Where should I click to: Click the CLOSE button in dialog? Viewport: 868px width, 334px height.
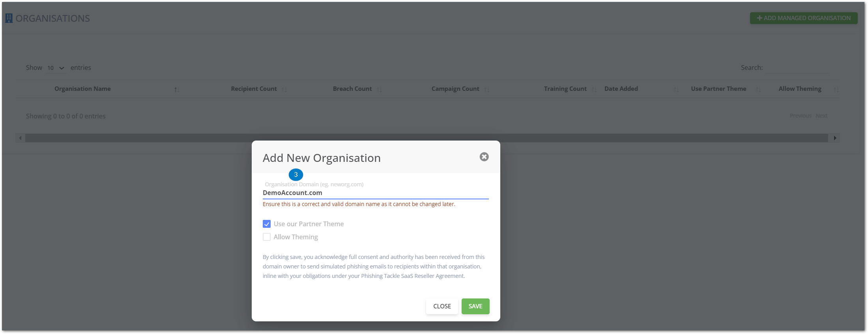click(442, 306)
